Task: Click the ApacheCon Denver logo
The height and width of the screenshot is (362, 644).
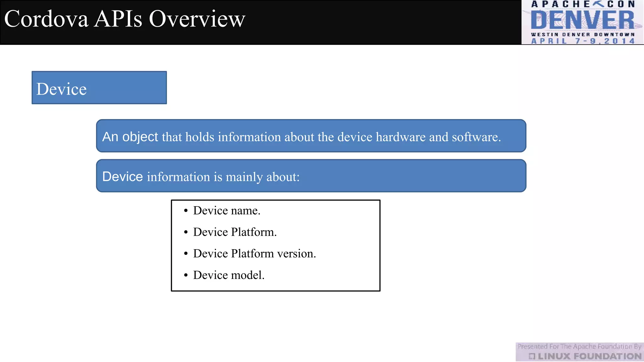Action: click(x=583, y=22)
